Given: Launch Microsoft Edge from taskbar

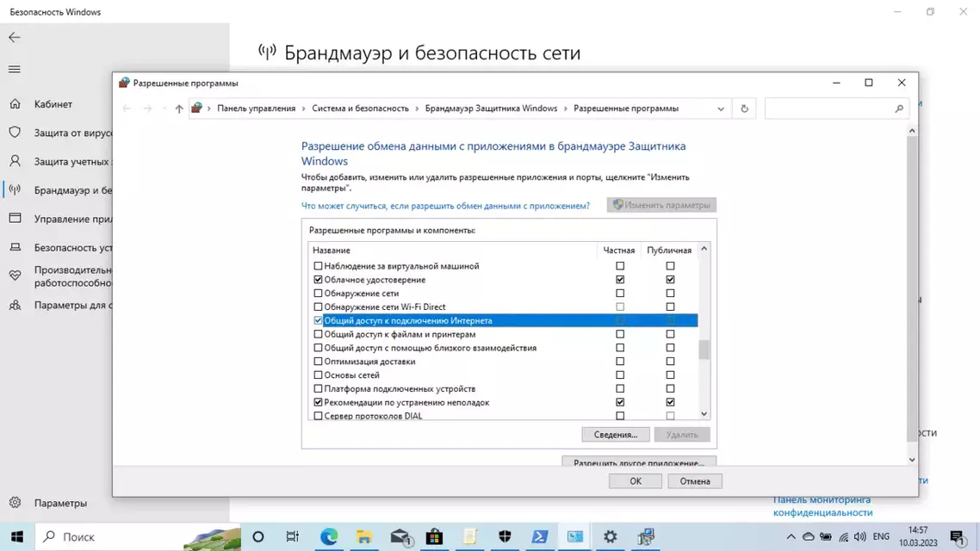Looking at the screenshot, I should 329,536.
